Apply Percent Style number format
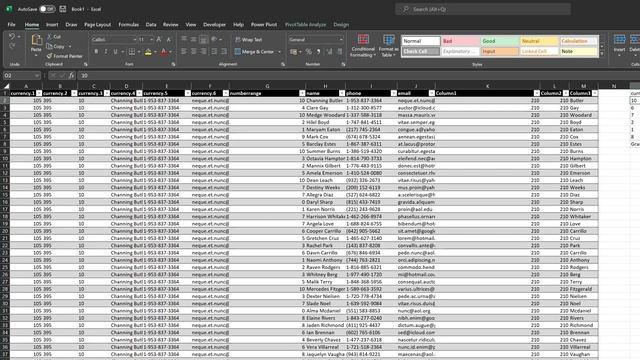The height and width of the screenshot is (360, 640). pos(309,52)
